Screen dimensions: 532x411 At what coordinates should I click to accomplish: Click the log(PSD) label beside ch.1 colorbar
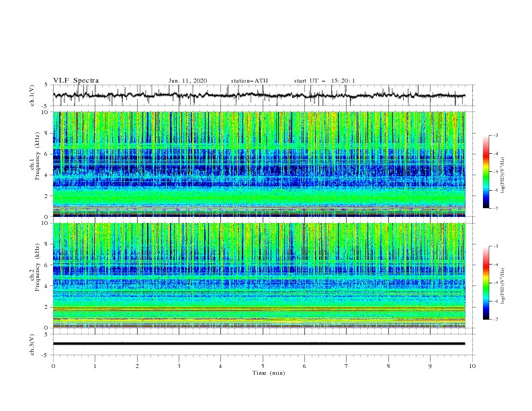point(502,175)
